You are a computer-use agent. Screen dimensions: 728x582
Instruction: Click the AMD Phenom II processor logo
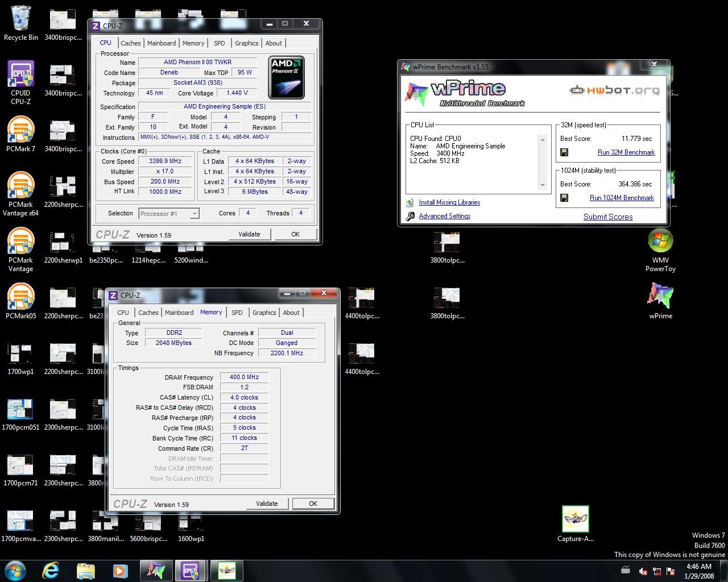click(x=287, y=77)
